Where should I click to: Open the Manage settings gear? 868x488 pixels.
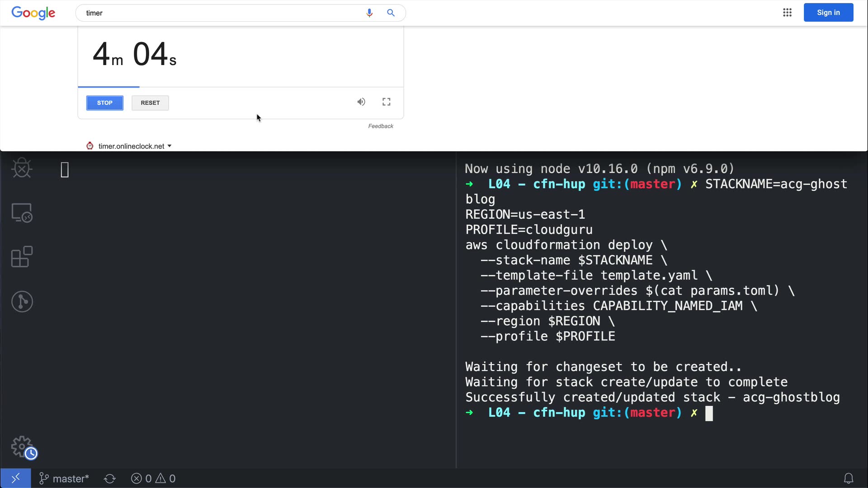tap(23, 447)
